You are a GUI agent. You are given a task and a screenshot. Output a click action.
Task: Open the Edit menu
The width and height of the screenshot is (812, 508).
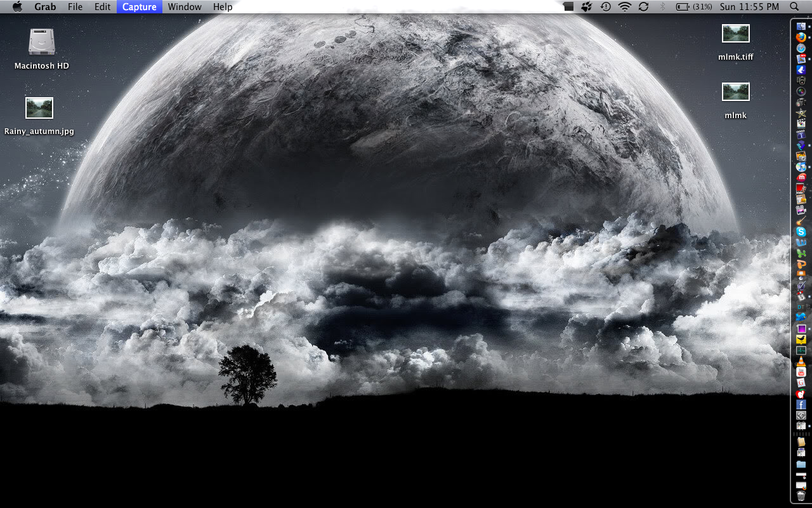(x=102, y=7)
